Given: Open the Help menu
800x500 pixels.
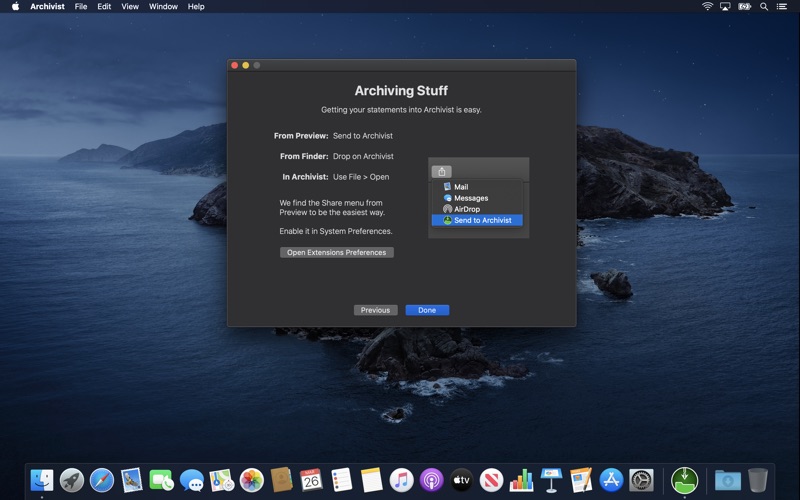Looking at the screenshot, I should (x=196, y=6).
